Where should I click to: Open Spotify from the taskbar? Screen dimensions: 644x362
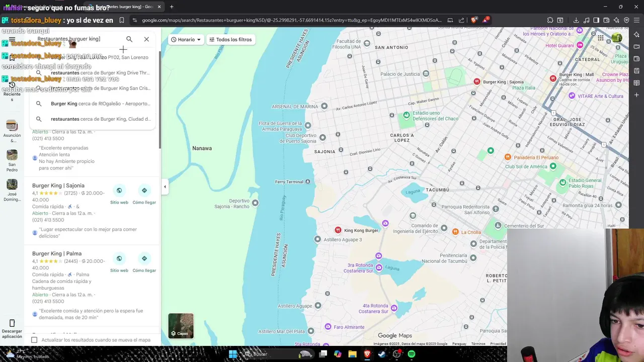412,354
